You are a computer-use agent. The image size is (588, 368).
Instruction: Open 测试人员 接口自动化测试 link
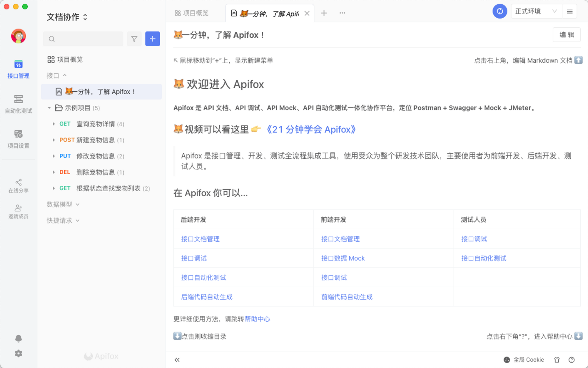484,258
